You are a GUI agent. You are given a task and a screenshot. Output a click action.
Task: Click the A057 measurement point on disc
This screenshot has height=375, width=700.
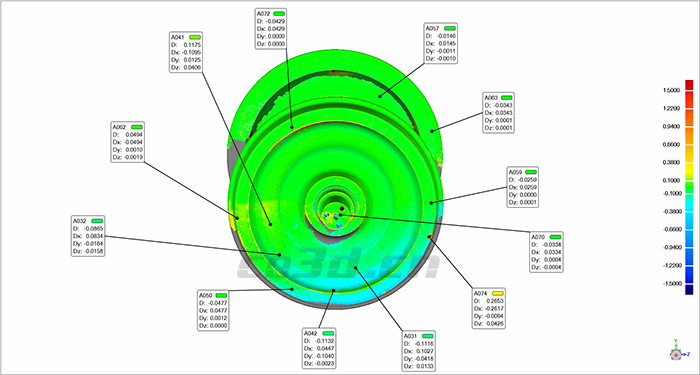click(380, 96)
